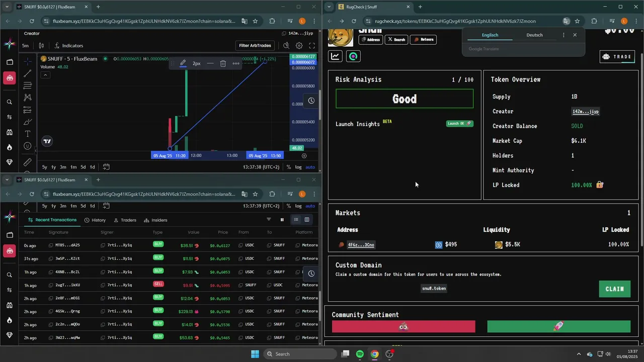Collapse the chart legend with chevron
644x362 pixels.
45,75
